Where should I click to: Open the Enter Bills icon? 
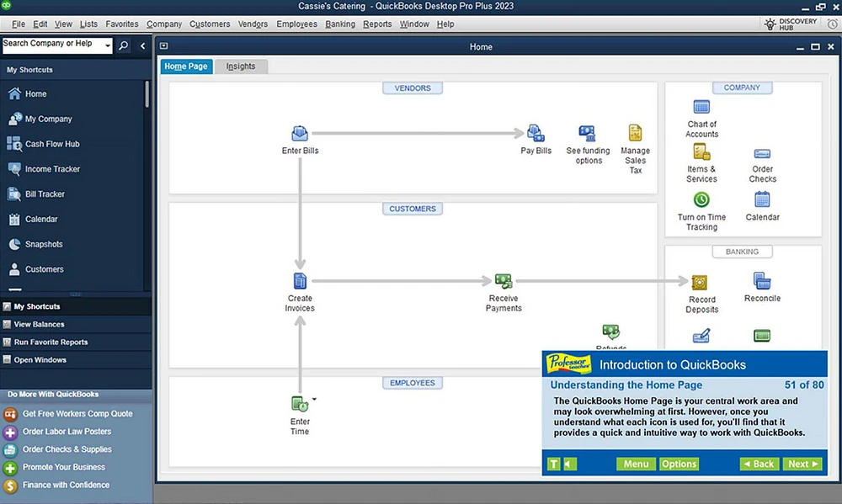[300, 133]
